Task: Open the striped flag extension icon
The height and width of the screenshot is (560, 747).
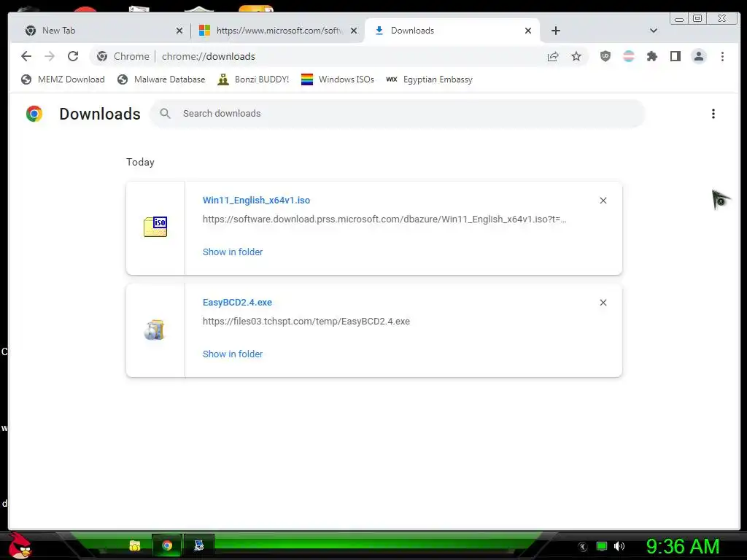Action: tap(628, 56)
